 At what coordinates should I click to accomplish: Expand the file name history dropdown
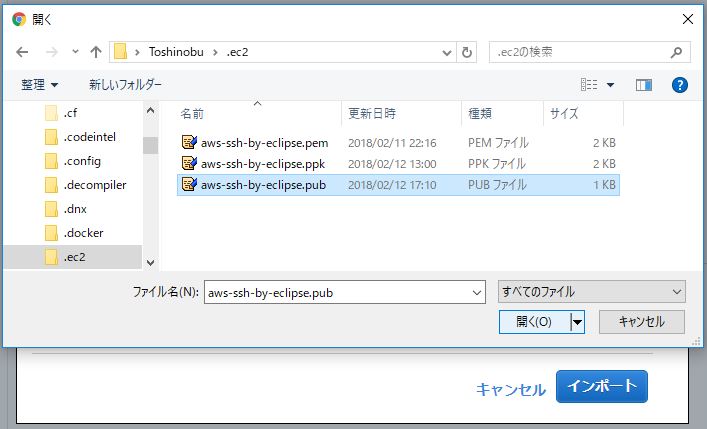coord(477,293)
